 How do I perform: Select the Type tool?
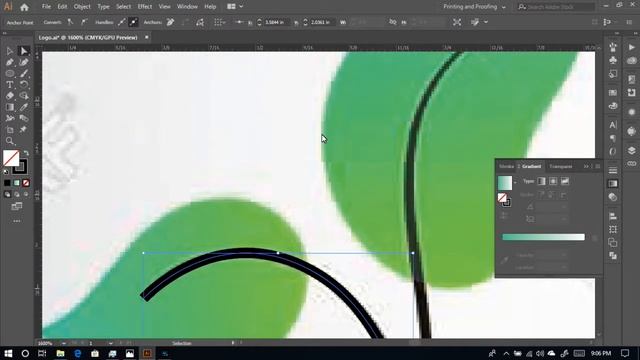[10, 84]
